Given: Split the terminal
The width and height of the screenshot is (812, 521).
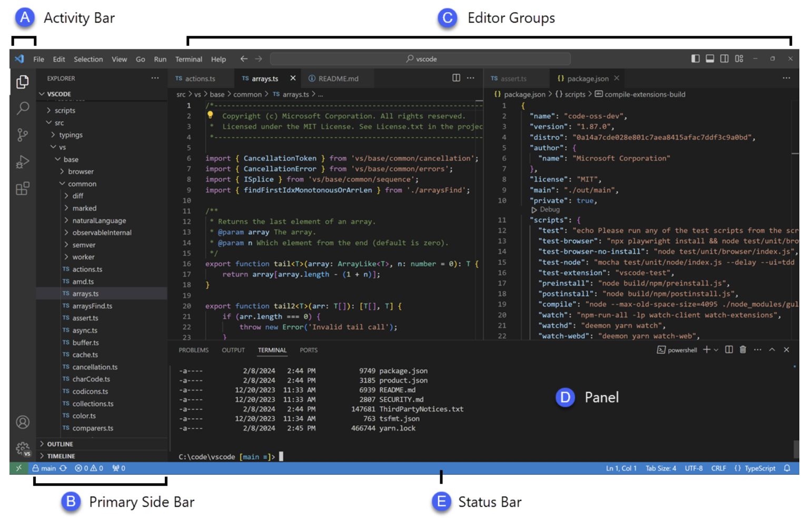Looking at the screenshot, I should [729, 349].
